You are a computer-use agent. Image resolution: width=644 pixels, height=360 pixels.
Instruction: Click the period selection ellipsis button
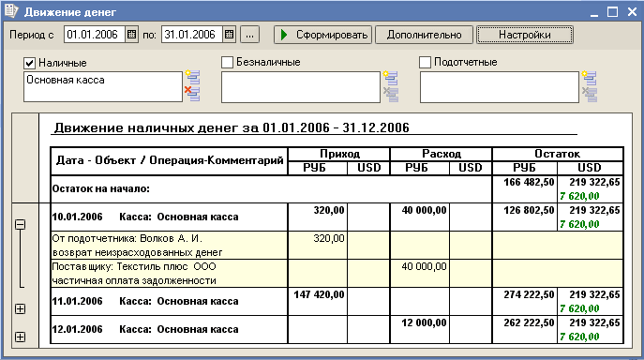249,35
